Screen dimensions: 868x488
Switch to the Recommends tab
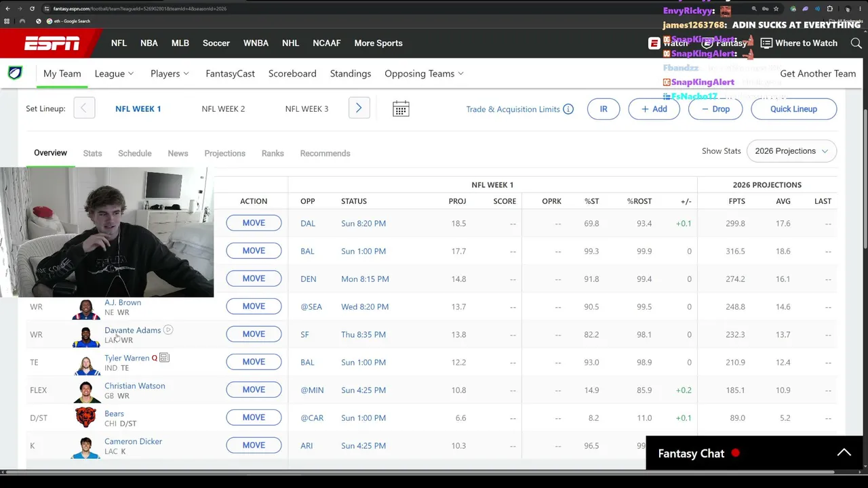325,153
